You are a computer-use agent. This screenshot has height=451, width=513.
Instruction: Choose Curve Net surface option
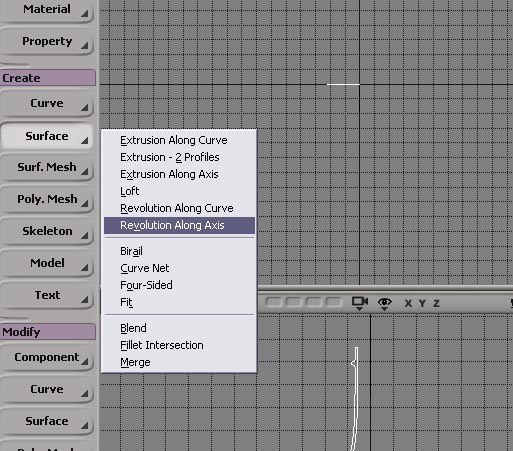click(179, 268)
